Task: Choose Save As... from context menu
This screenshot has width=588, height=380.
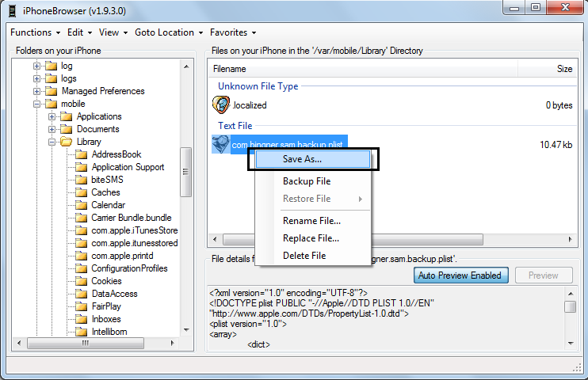Action: (x=313, y=159)
